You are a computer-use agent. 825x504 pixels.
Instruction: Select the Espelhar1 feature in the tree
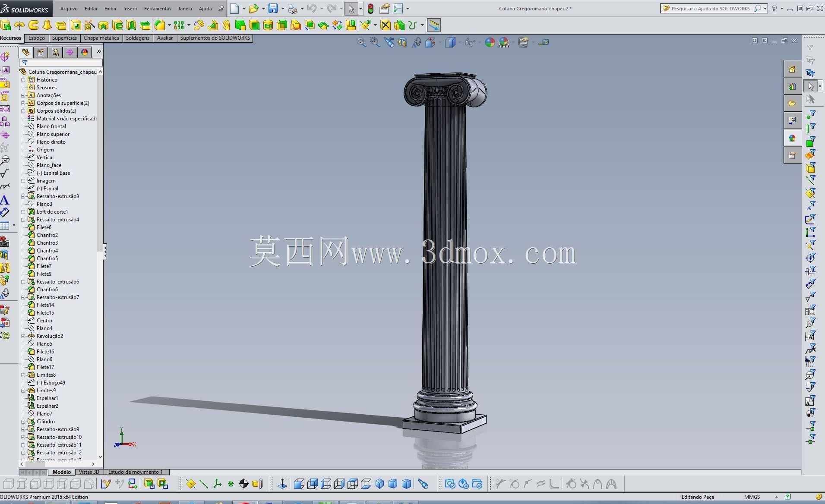tap(47, 398)
